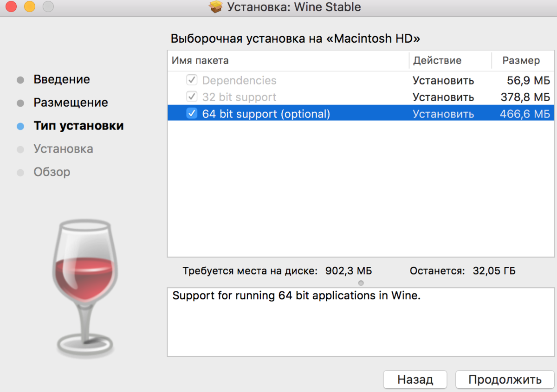Click the bullet beside Обзор step
The image size is (557, 392).
[20, 173]
